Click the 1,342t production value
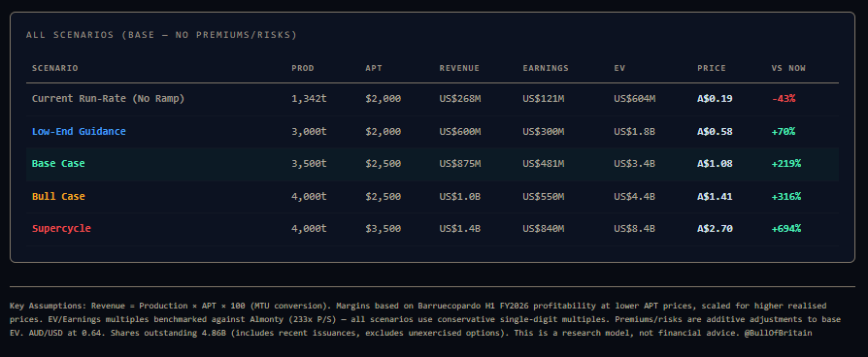 [x=309, y=99]
